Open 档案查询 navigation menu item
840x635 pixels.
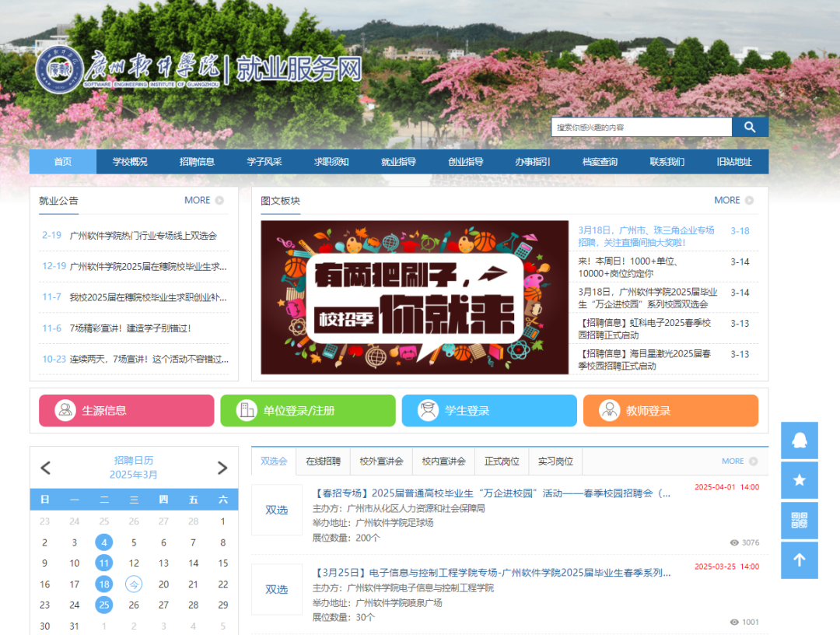[600, 162]
